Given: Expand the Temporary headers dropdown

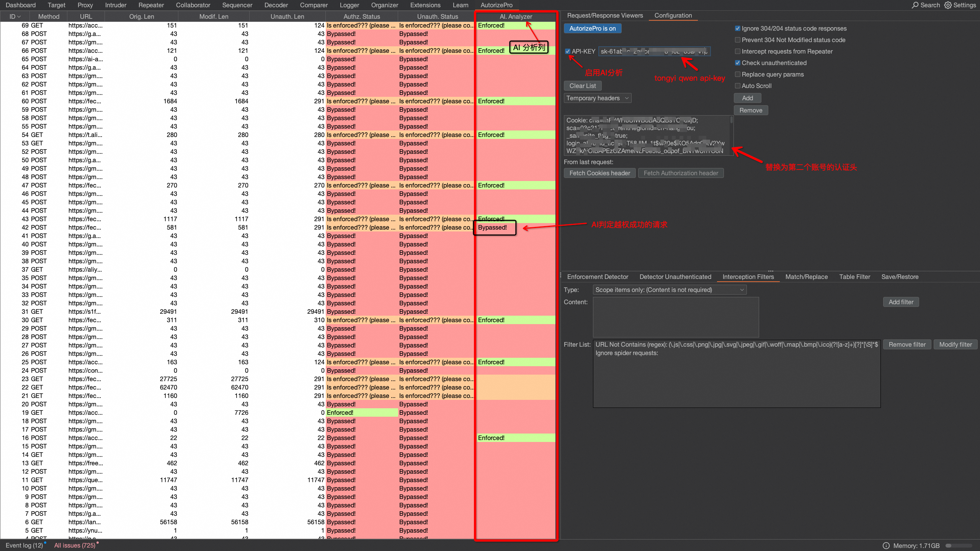Looking at the screenshot, I should [x=597, y=98].
